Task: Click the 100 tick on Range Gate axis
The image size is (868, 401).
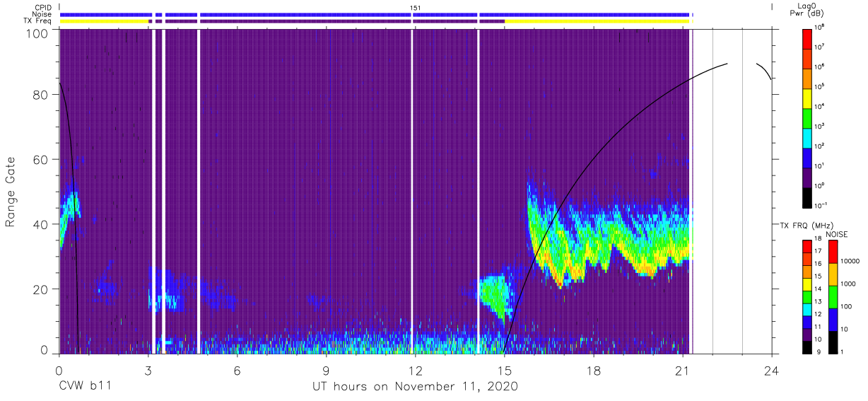Action: point(37,34)
